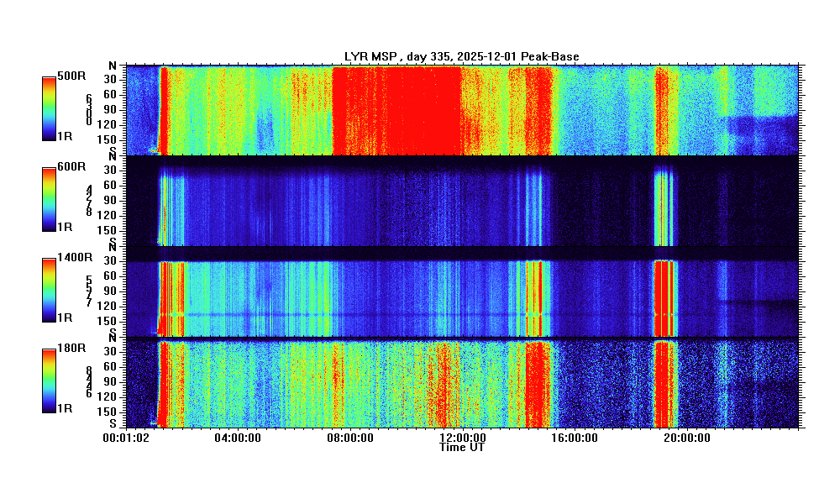
Task: Click the 4278 wavelength label of second panel
Action: pos(88,201)
